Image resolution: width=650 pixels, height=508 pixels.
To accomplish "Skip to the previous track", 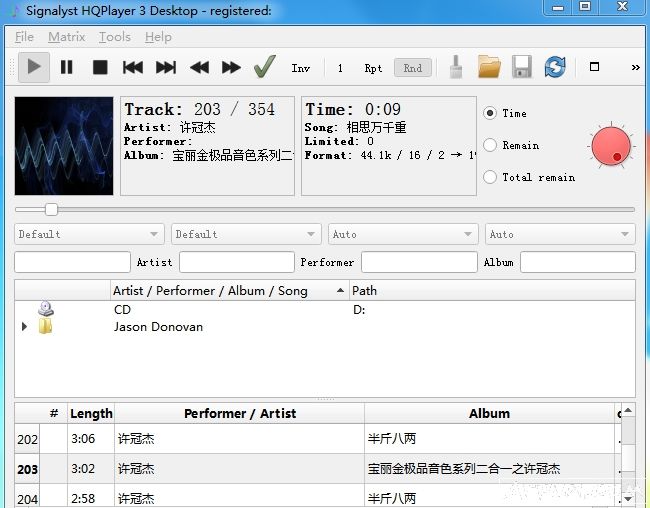I will pos(133,67).
